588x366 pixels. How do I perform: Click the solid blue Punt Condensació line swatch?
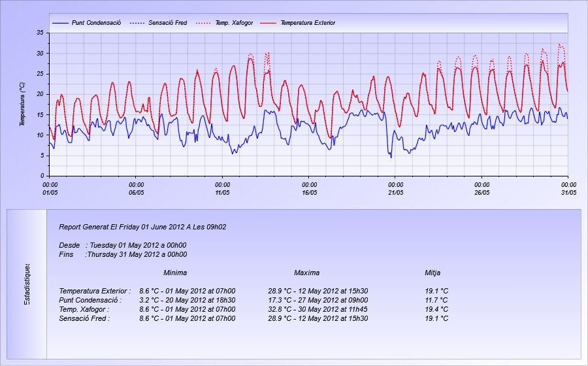59,23
